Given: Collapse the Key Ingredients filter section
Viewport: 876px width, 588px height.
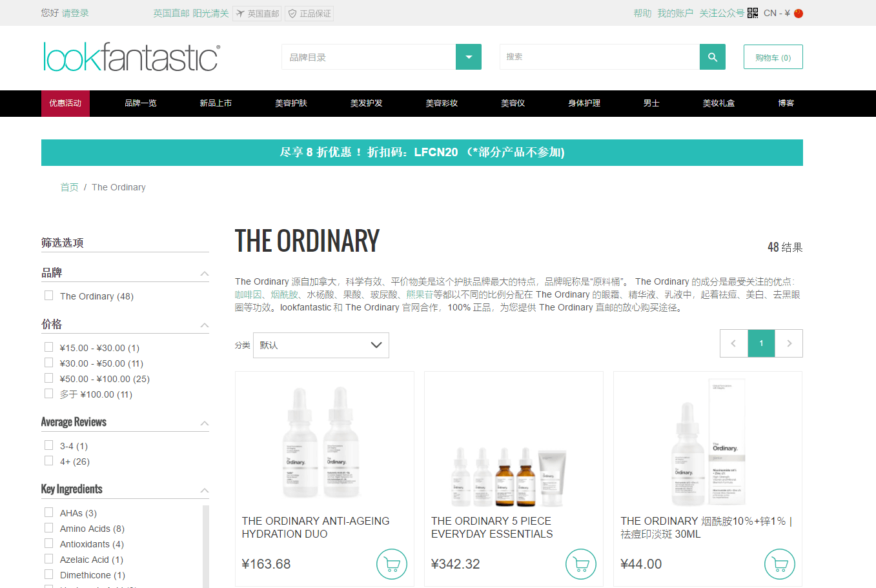Looking at the screenshot, I should [205, 491].
